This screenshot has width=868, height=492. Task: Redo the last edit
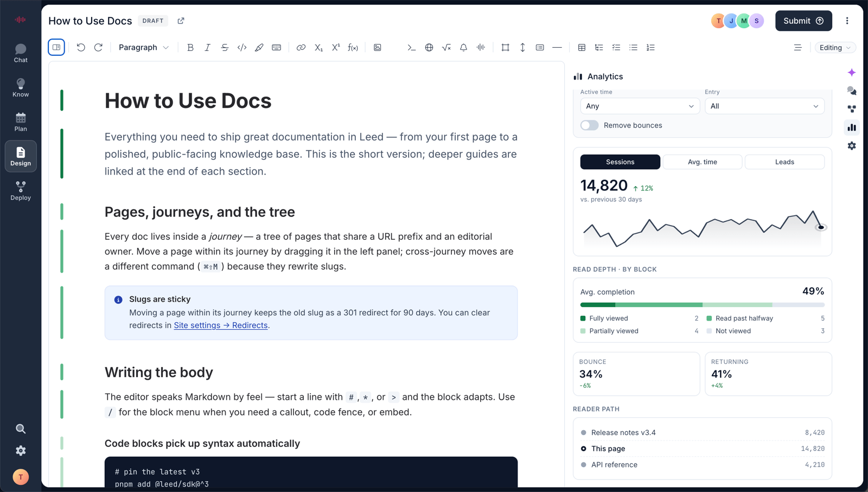pos(98,47)
